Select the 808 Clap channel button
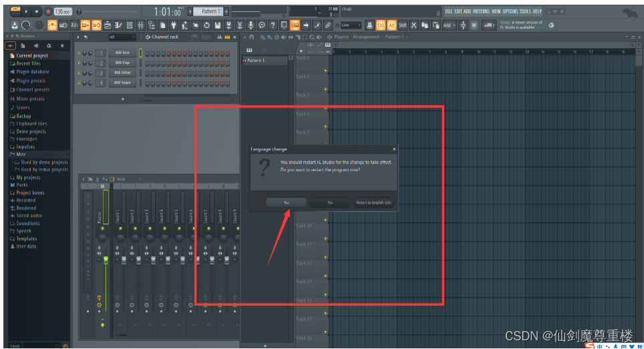The height and width of the screenshot is (349, 644). pos(122,63)
